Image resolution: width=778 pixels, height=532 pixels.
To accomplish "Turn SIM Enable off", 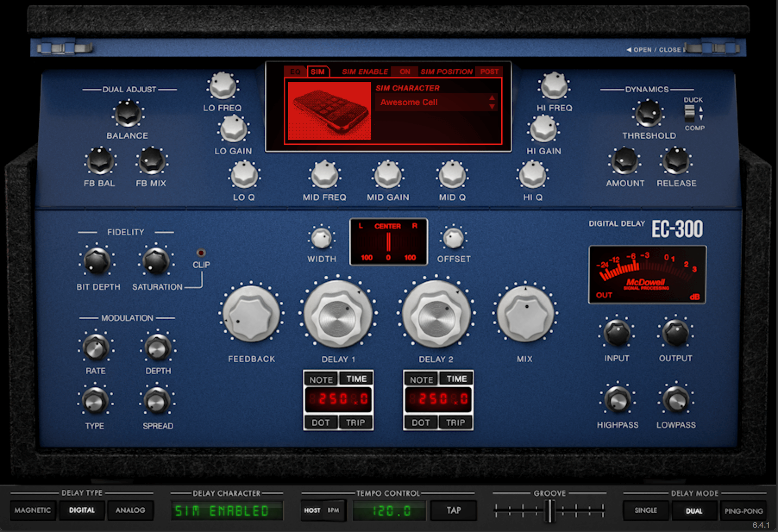I will point(405,72).
